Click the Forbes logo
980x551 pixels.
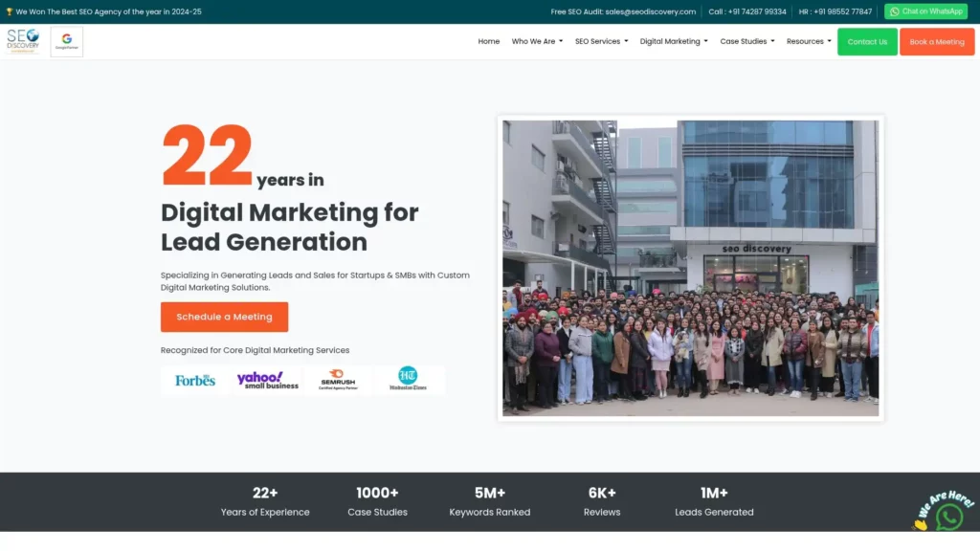195,380
